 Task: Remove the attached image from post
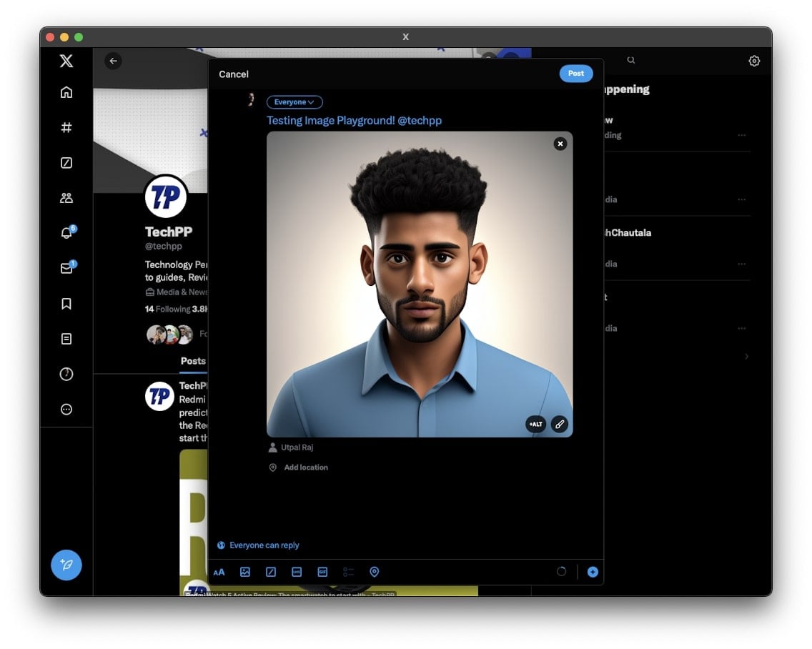click(x=560, y=144)
